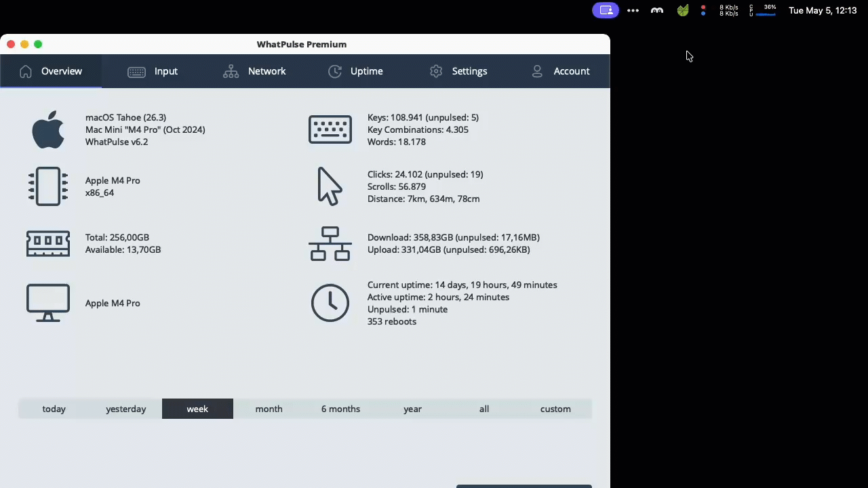Click the clock uptime icon

[x=330, y=303]
